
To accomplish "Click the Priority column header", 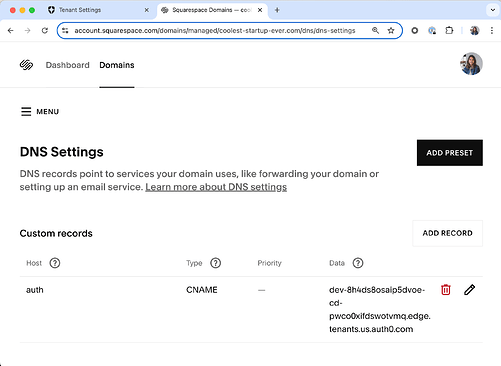I will pyautogui.click(x=269, y=263).
